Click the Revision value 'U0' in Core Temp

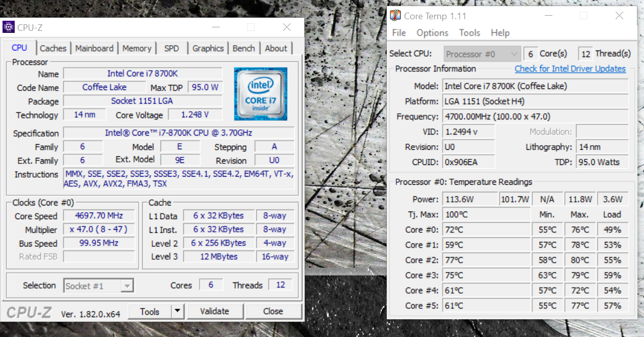click(x=469, y=147)
